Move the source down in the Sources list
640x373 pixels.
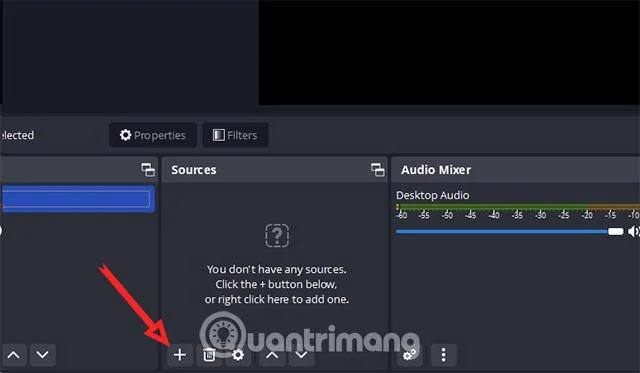[x=302, y=355]
